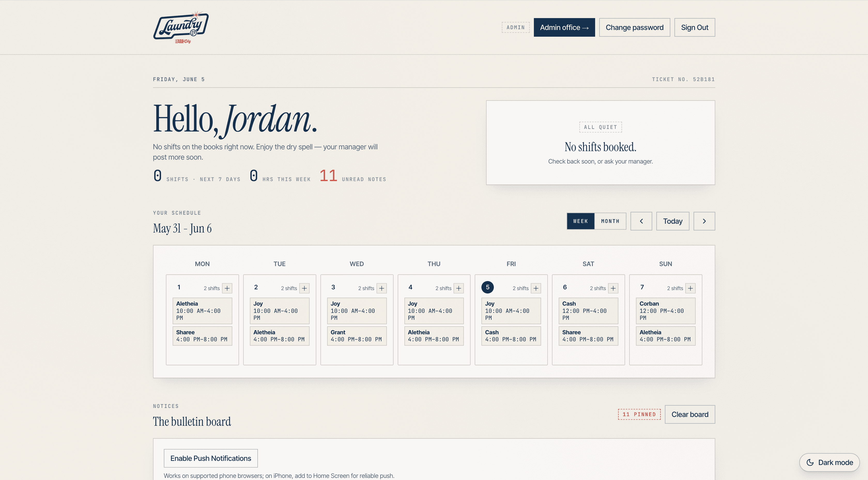868x480 pixels.
Task: Open Sharee's Saturday 4:00 PM shift
Action: [x=588, y=336]
